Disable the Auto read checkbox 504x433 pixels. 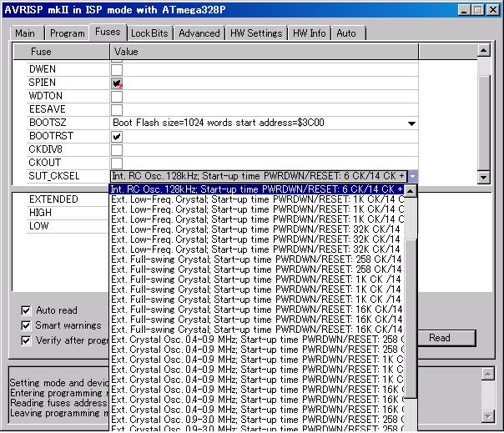(x=26, y=310)
